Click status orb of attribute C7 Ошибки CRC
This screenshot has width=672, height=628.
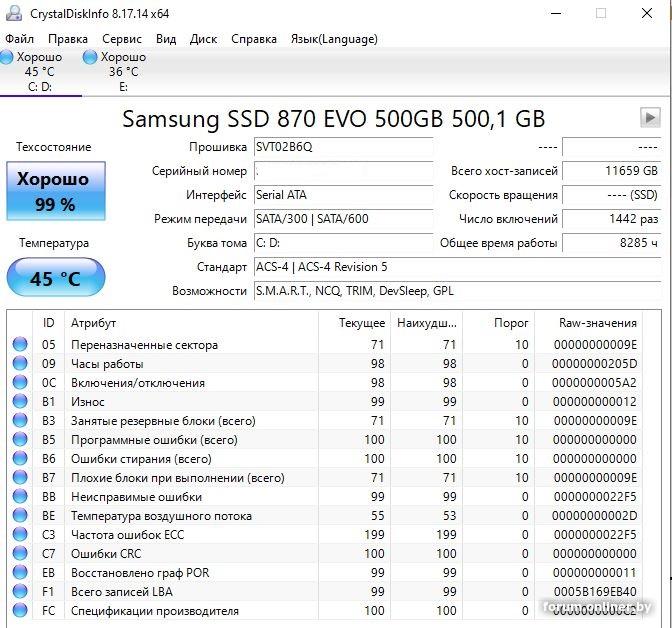pyautogui.click(x=20, y=553)
